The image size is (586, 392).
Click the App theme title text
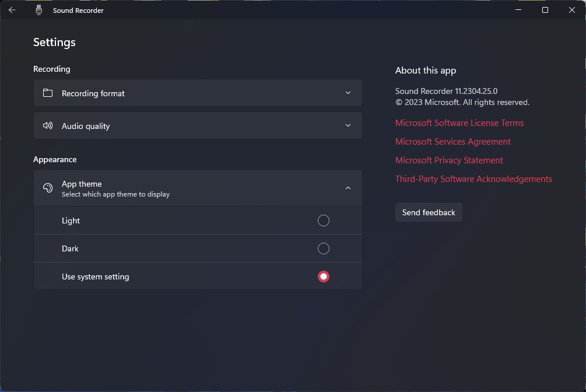pos(82,184)
